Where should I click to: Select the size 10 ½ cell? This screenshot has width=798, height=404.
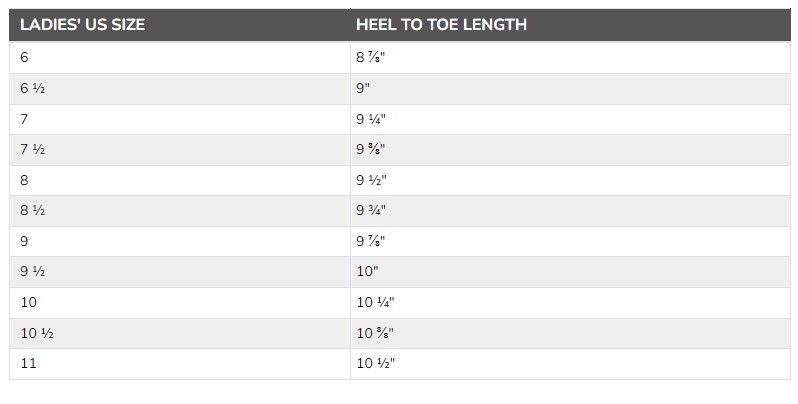coord(180,333)
